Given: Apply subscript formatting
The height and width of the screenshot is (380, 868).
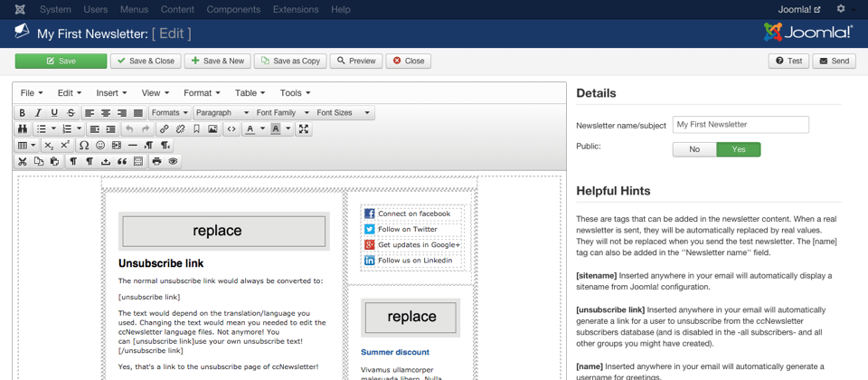Looking at the screenshot, I should pyautogui.click(x=49, y=145).
